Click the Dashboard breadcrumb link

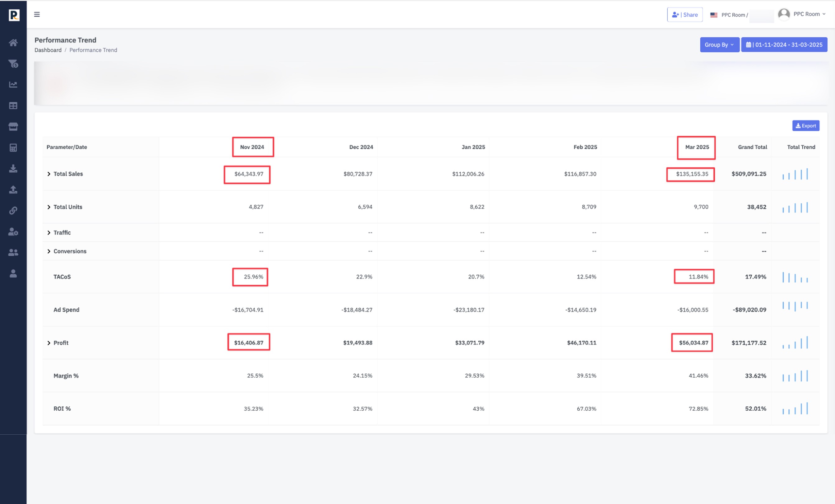pos(48,50)
